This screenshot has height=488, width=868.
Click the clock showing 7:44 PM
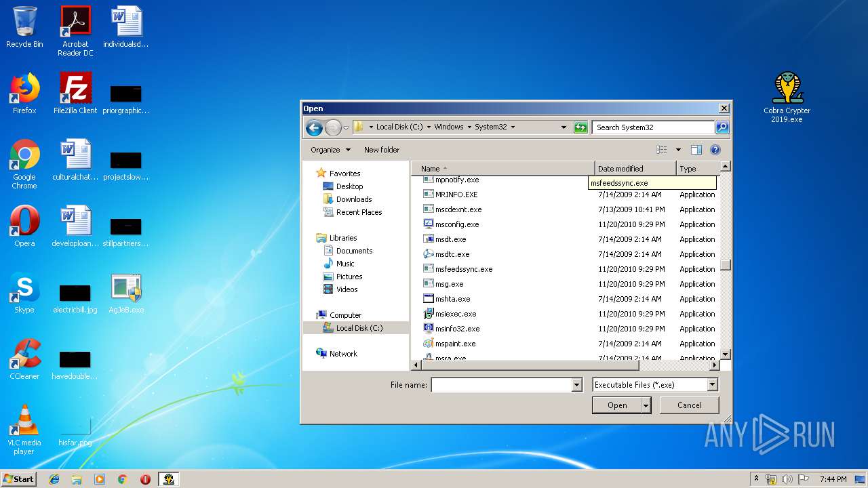833,479
